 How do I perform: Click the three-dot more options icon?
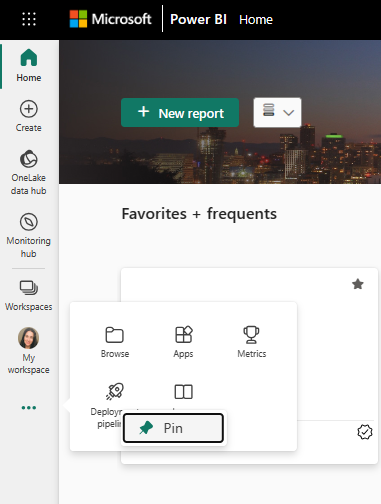point(29,407)
